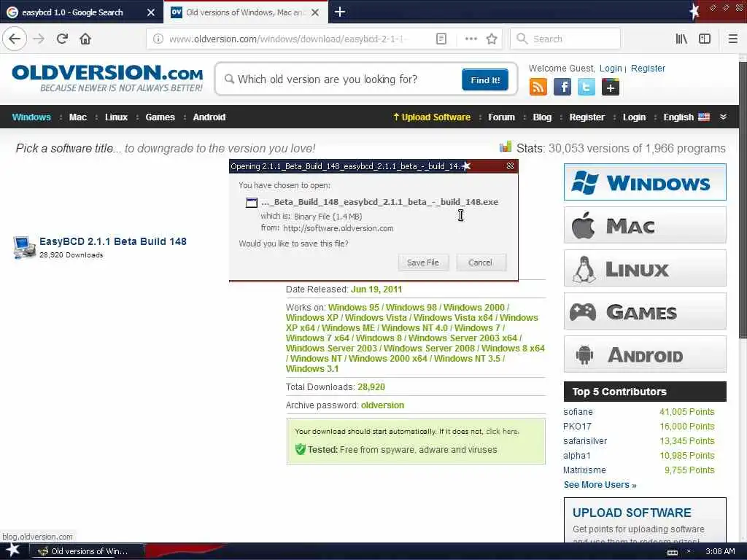Screen dimensions: 747x560
Task: Open the RSS feed icon
Action: [538, 87]
